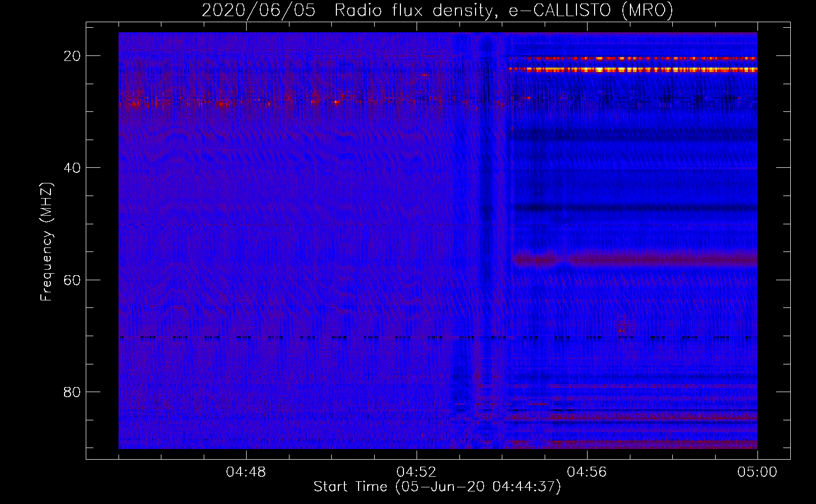Viewport: 816px width, 504px height.
Task: Click the 'Start Time (05-Jun-20 04:44:37)' label
Action: (437, 487)
